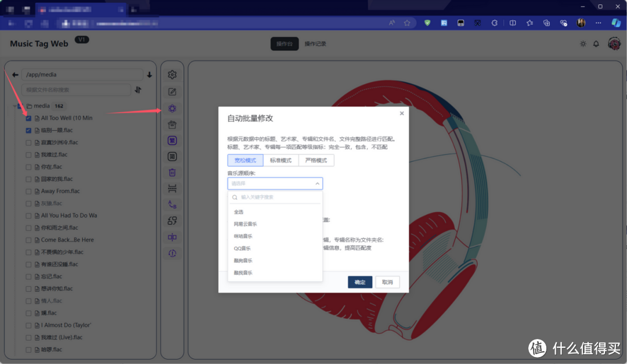This screenshot has height=364, width=627.
Task: Switch to the 严格模式 tab in the dialog
Action: (x=316, y=160)
